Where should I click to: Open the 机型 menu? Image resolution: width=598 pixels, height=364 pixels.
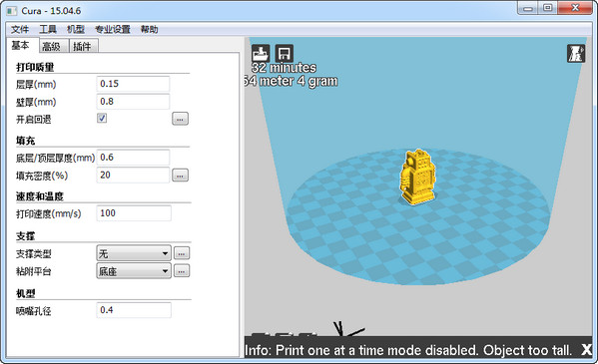(76, 29)
